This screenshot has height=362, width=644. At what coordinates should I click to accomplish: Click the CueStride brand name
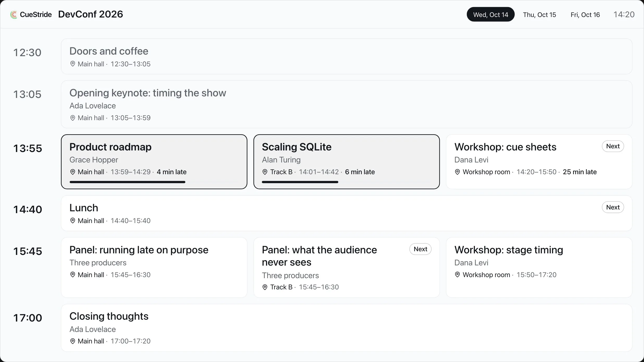(36, 15)
